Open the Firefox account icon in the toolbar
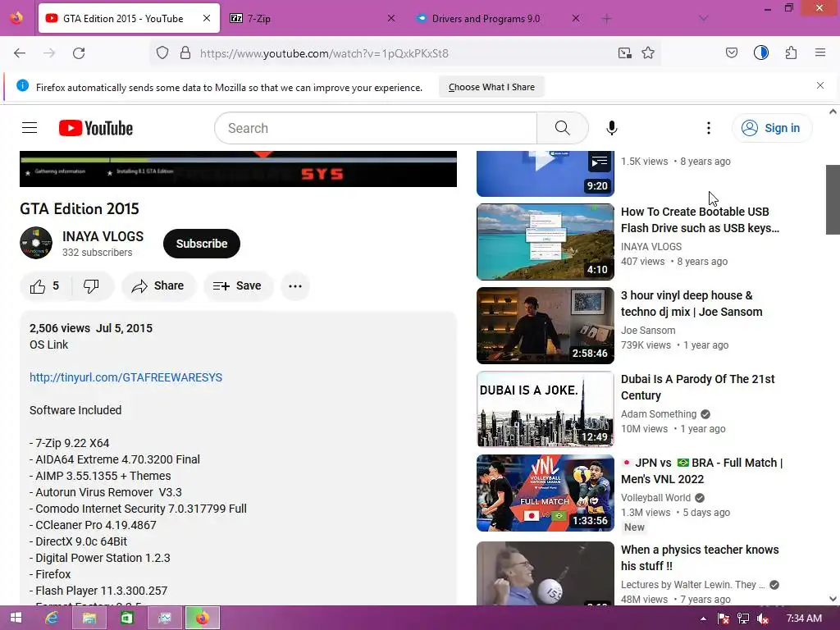 coord(761,52)
